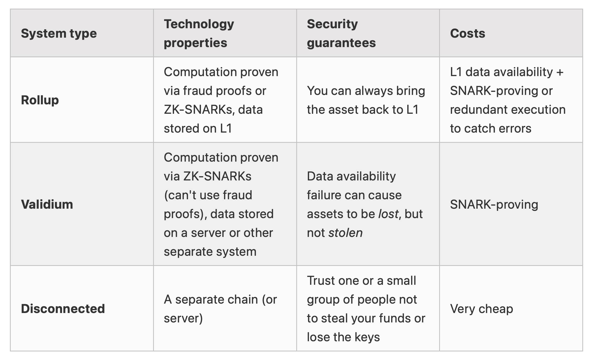Screen dimensions: 592x364
Task: Click 'A separate chain (or server)' cell
Action: pyautogui.click(x=225, y=309)
